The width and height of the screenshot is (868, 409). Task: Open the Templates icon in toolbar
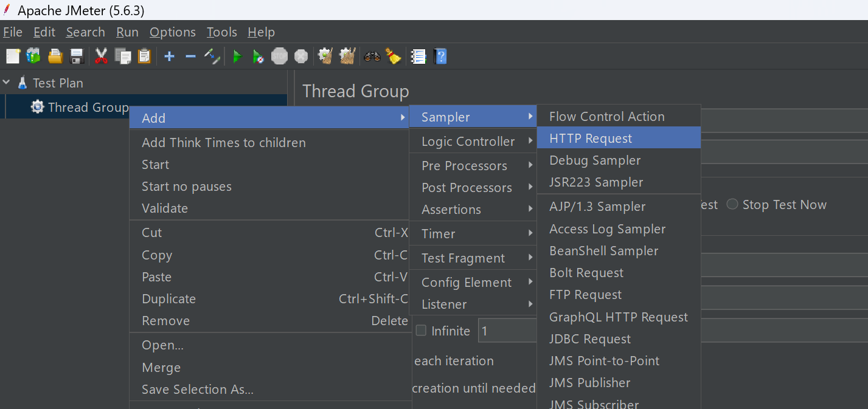33,57
